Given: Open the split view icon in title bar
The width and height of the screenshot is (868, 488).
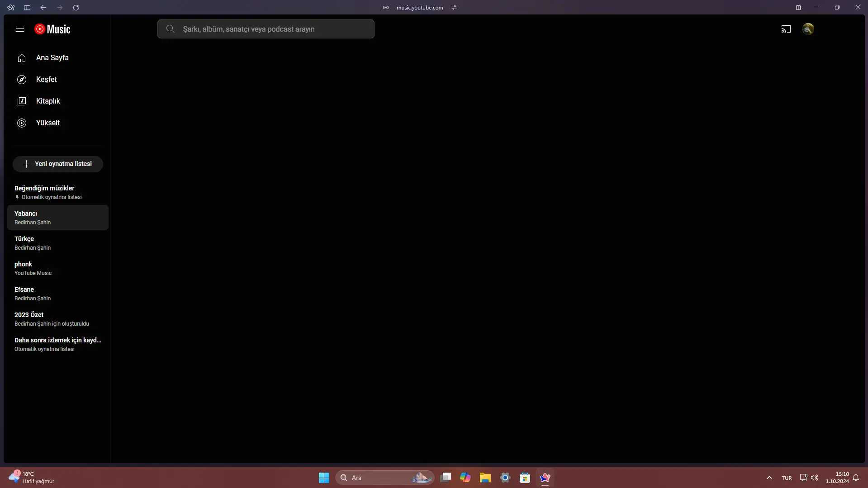Looking at the screenshot, I should (798, 7).
